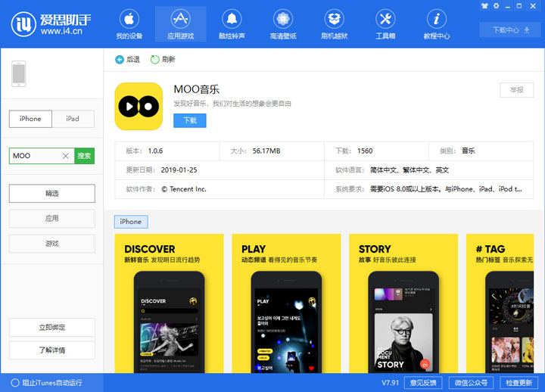Click the phone device icon in sidebar
This screenshot has height=392, width=545.
click(x=19, y=73)
